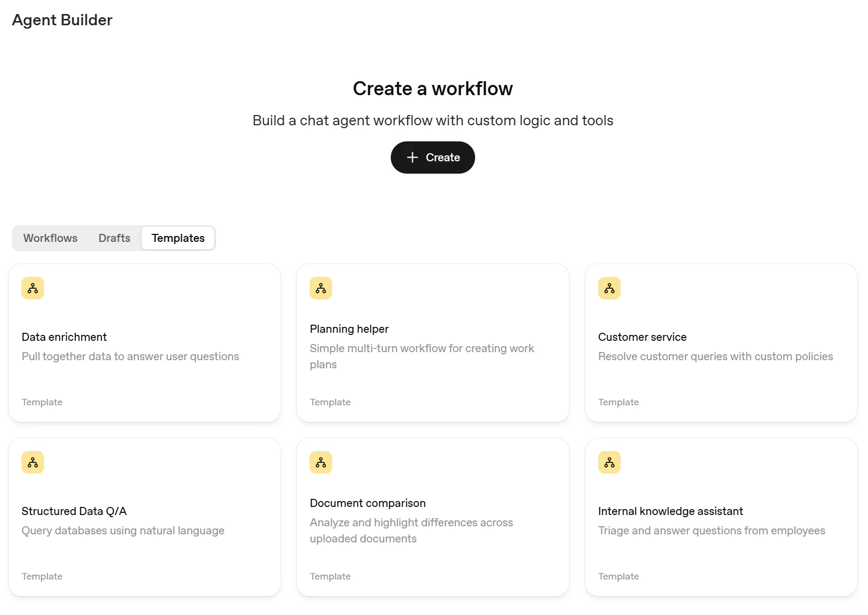This screenshot has width=868, height=615.
Task: Select the Templates tab
Action: pos(178,238)
